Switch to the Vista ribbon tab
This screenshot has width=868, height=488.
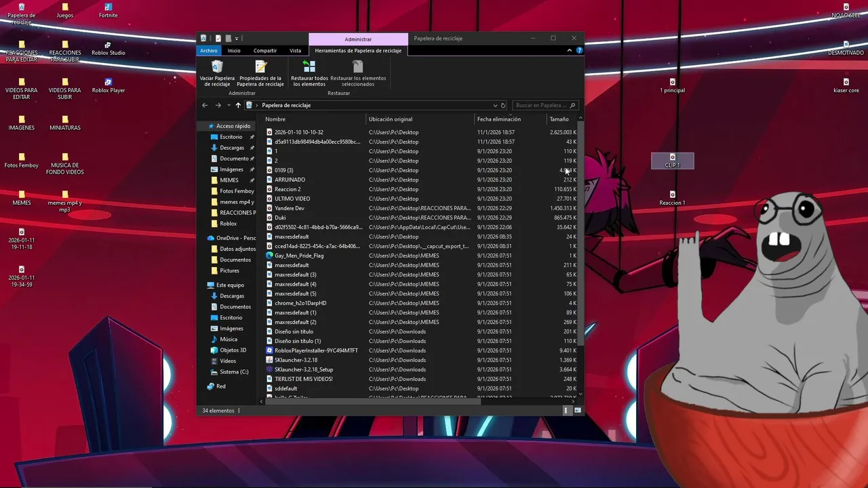296,50
